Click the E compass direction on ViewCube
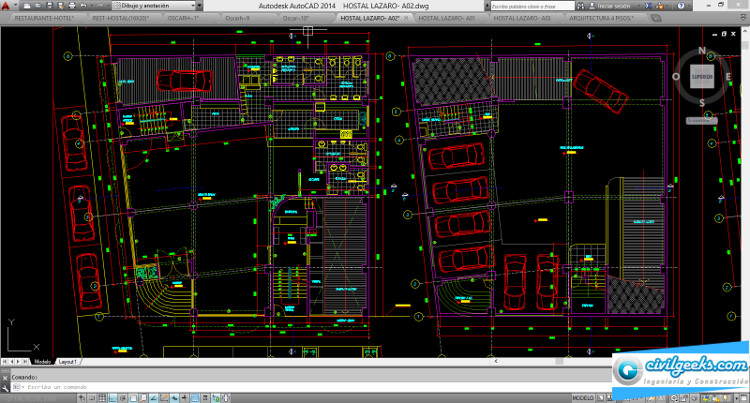 pos(728,77)
